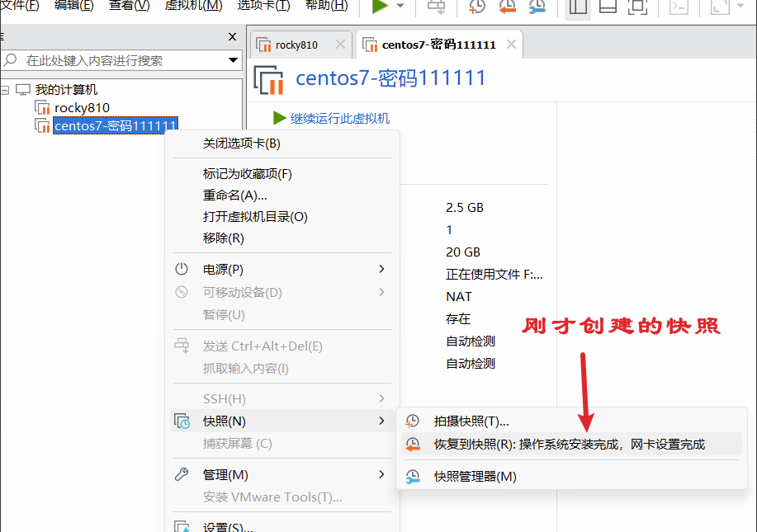Click the stretch guest display toolbar icon

click(x=720, y=7)
